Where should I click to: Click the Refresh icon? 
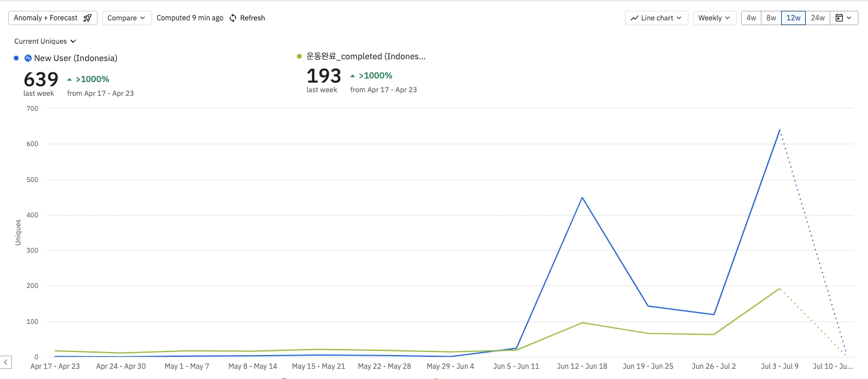pyautogui.click(x=233, y=18)
